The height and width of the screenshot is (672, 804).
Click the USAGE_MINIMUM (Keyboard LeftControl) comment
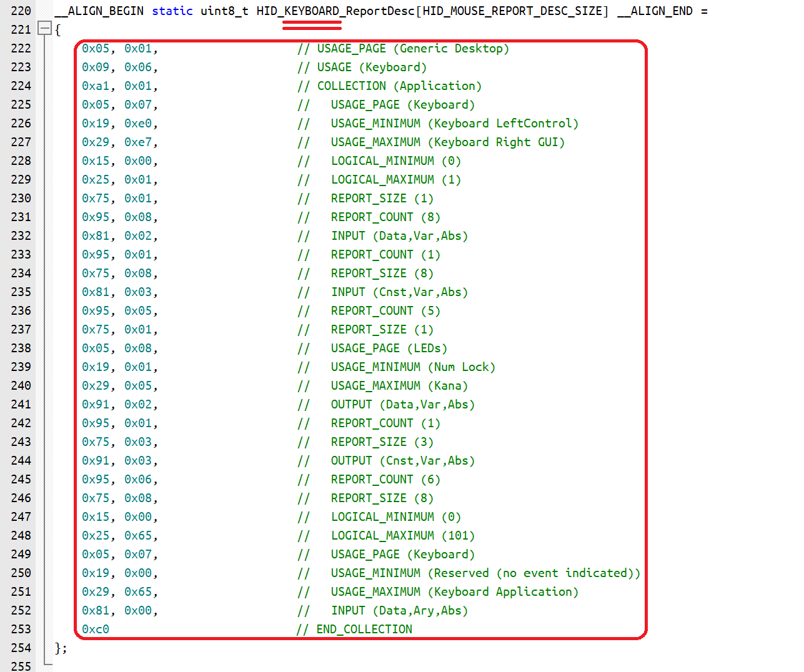click(x=454, y=123)
